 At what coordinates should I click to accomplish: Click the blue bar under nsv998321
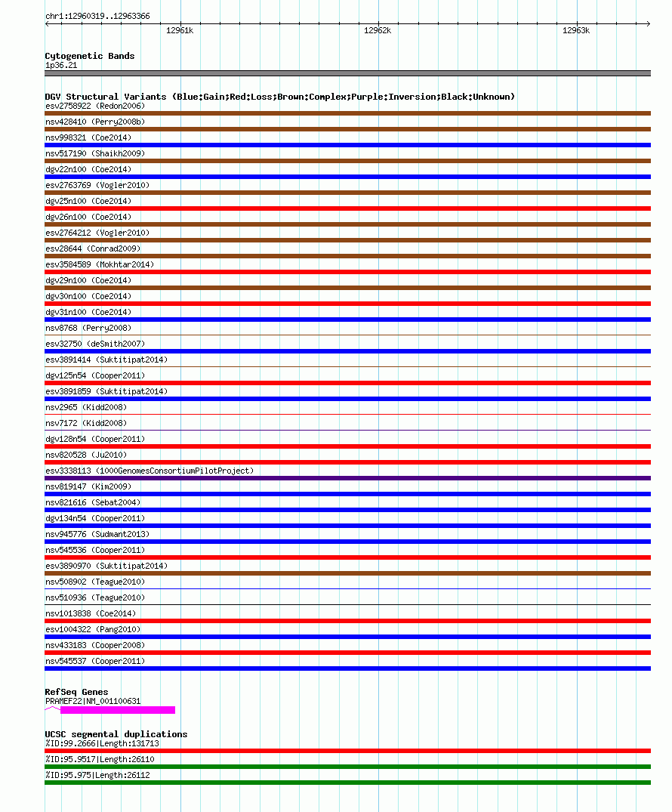coord(347,145)
